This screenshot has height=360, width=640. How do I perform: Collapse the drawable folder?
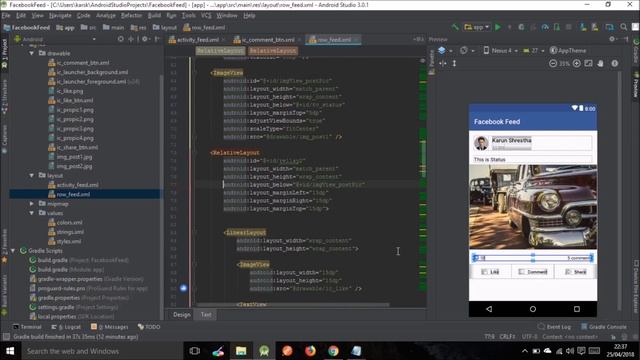pyautogui.click(x=31, y=53)
